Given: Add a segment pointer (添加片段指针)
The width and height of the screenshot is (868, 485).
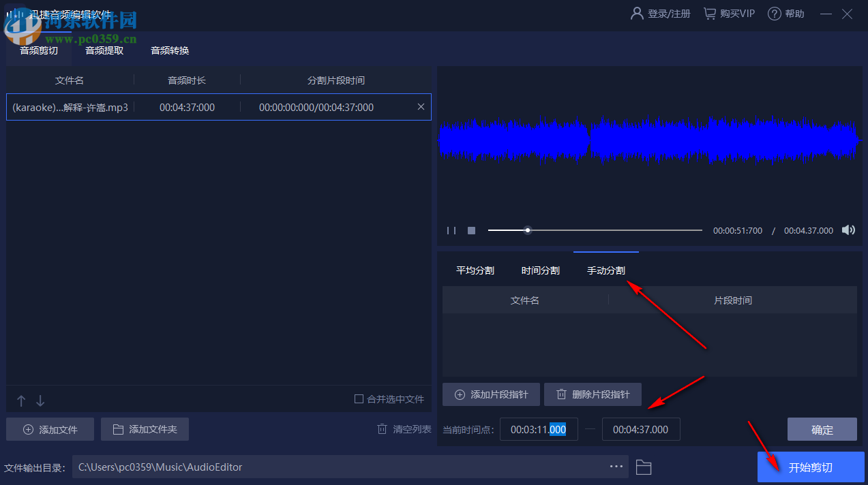Looking at the screenshot, I should coord(491,394).
